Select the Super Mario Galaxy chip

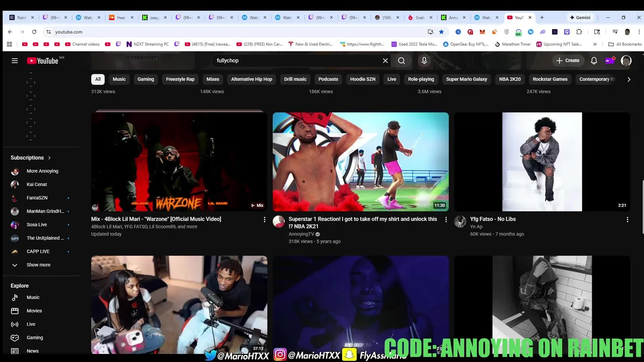tap(466, 79)
